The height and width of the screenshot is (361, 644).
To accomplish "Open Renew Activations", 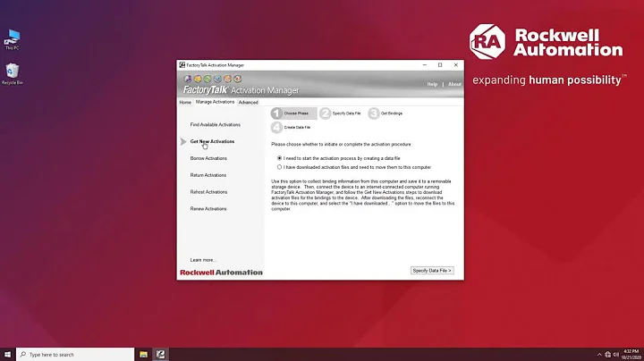I will coord(208,209).
